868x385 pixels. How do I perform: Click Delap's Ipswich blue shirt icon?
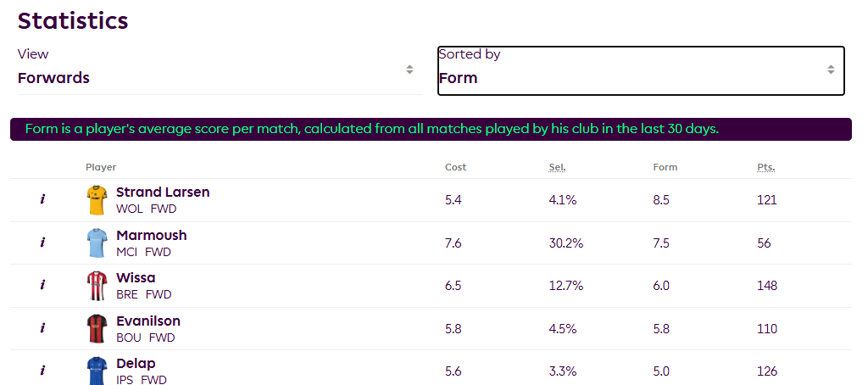pos(97,371)
